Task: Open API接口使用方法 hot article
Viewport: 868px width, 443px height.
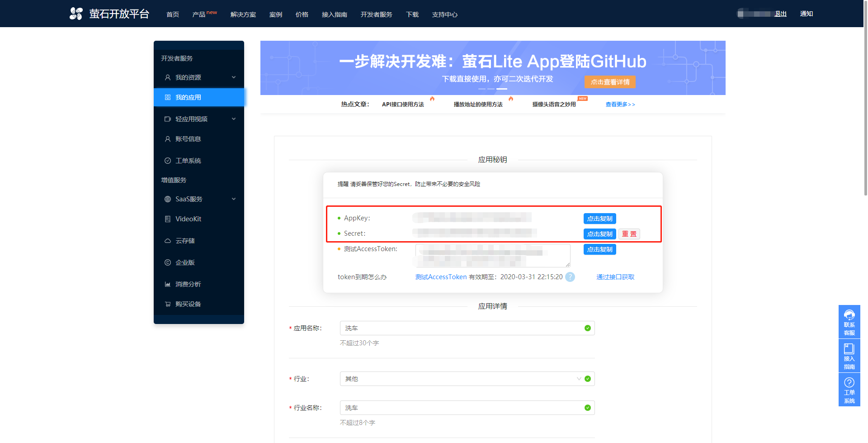Action: click(403, 105)
